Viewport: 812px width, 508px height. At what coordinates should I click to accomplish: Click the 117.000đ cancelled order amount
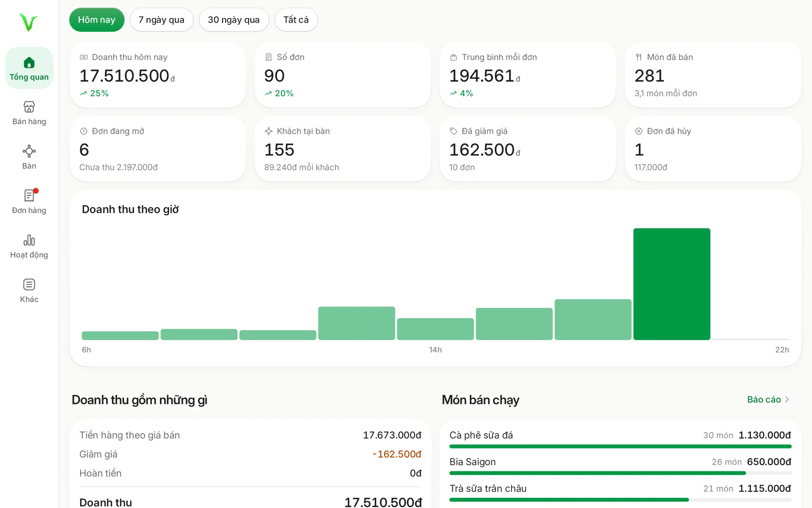pos(651,167)
